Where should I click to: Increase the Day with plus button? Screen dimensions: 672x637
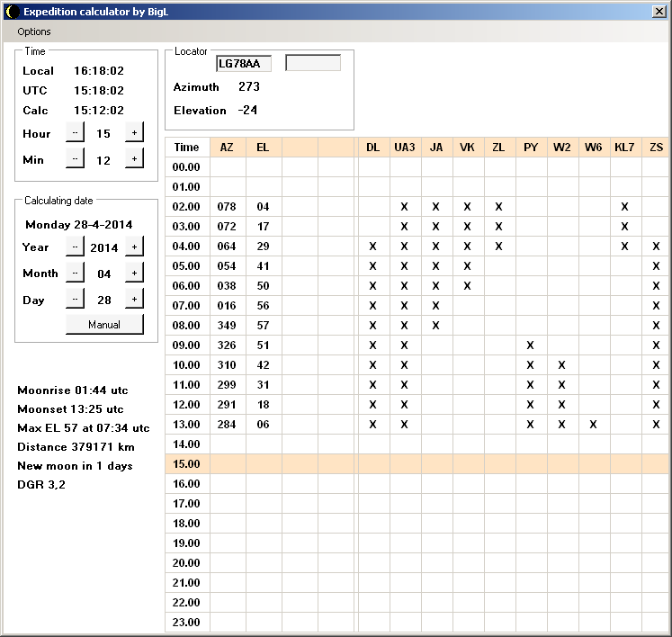pyautogui.click(x=134, y=300)
